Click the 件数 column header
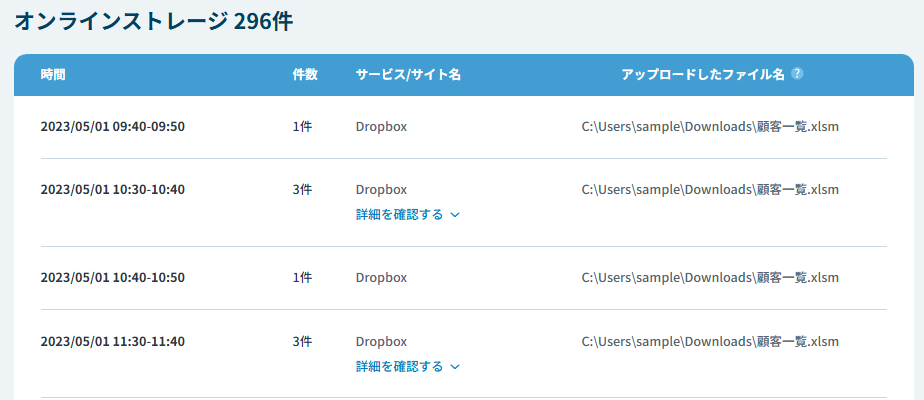This screenshot has height=400, width=924. (x=304, y=75)
